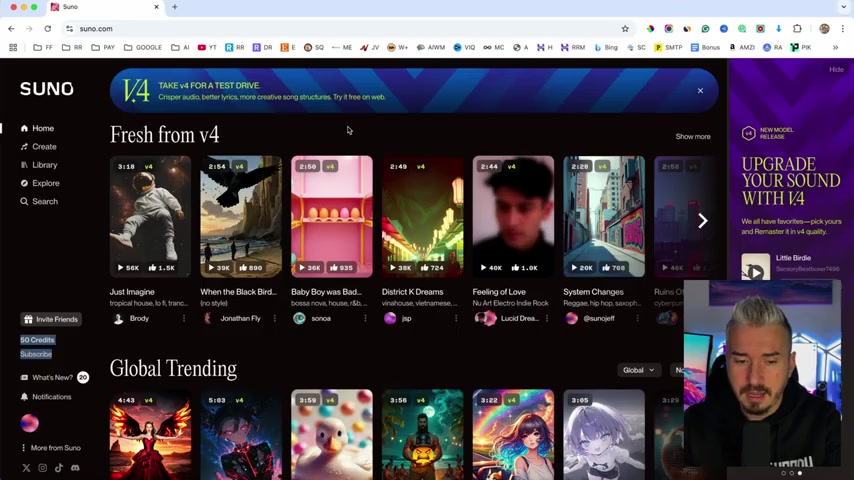Open options menu for Feeling of Love
The image size is (854, 480).
547,319
